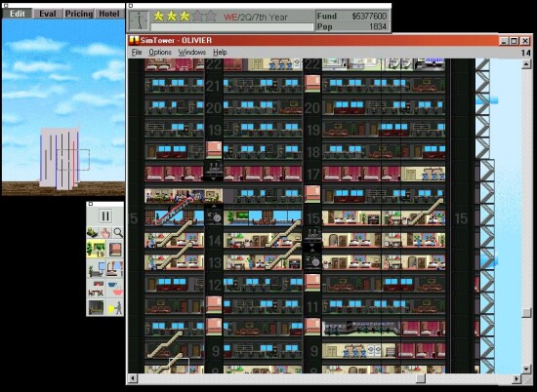
Task: Click the left elevator machine room on floor 17
Action: pyautogui.click(x=214, y=170)
